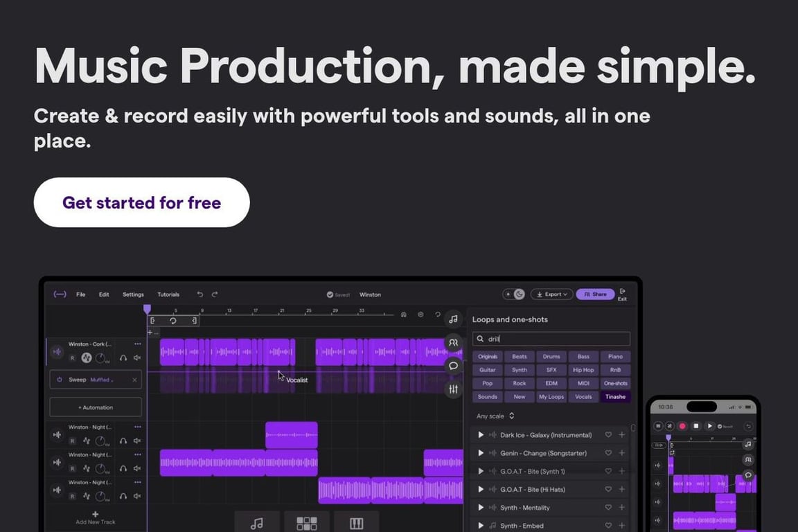
Task: Click the magnet snap icon right of ruler
Action: [x=404, y=314]
